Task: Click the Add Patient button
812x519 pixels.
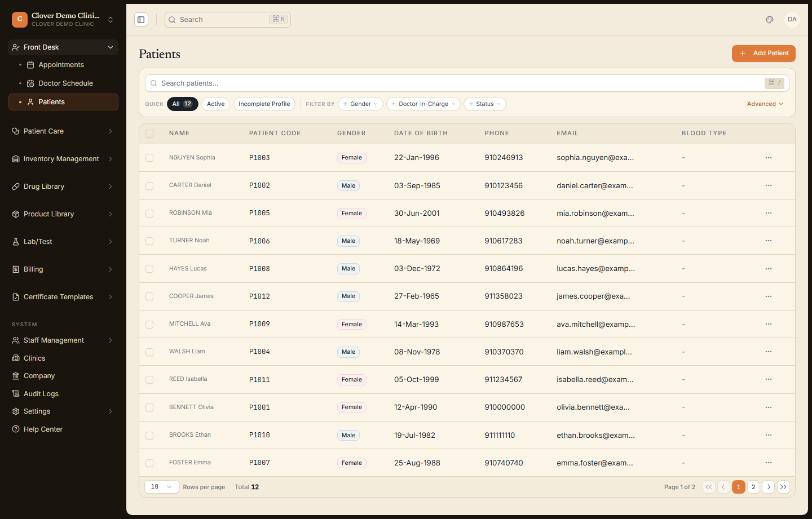Action: 764,54
